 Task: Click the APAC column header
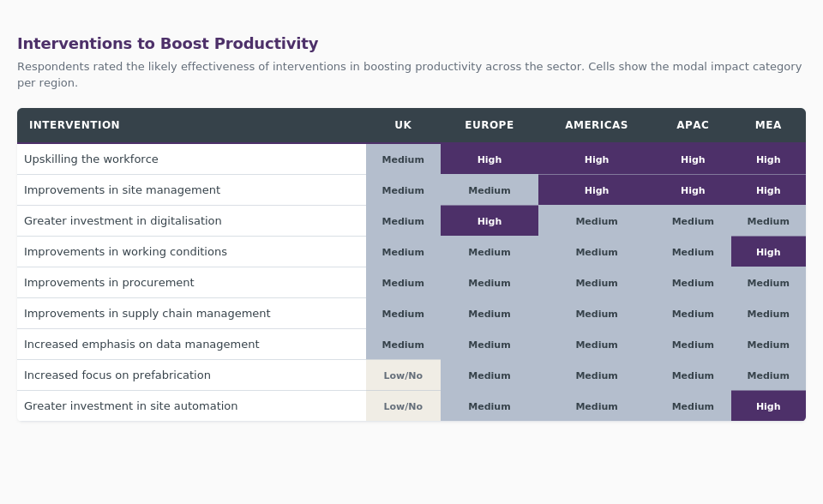point(693,125)
